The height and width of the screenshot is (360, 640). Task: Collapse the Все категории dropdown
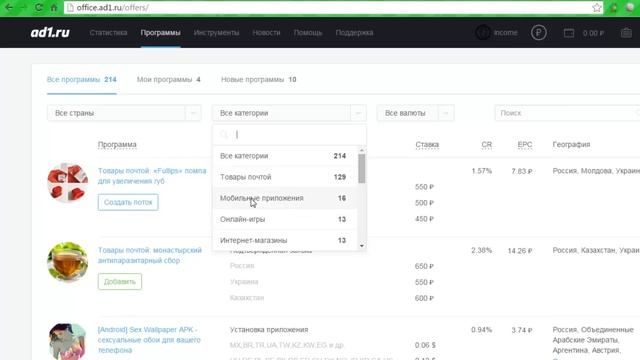click(289, 113)
